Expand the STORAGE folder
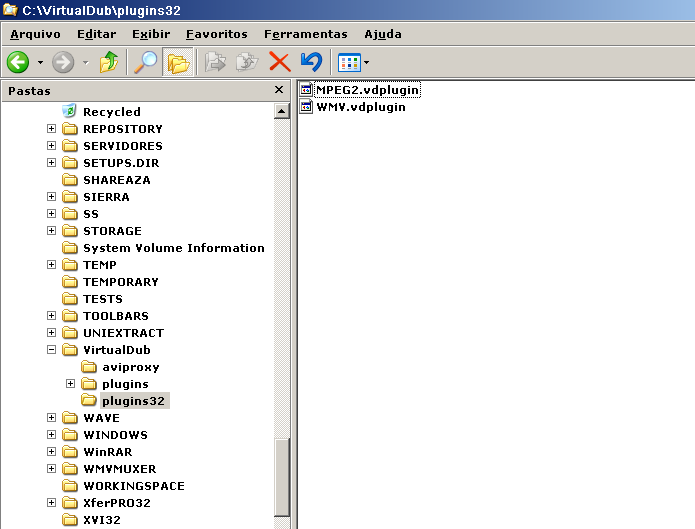The width and height of the screenshot is (695, 529). click(x=51, y=231)
